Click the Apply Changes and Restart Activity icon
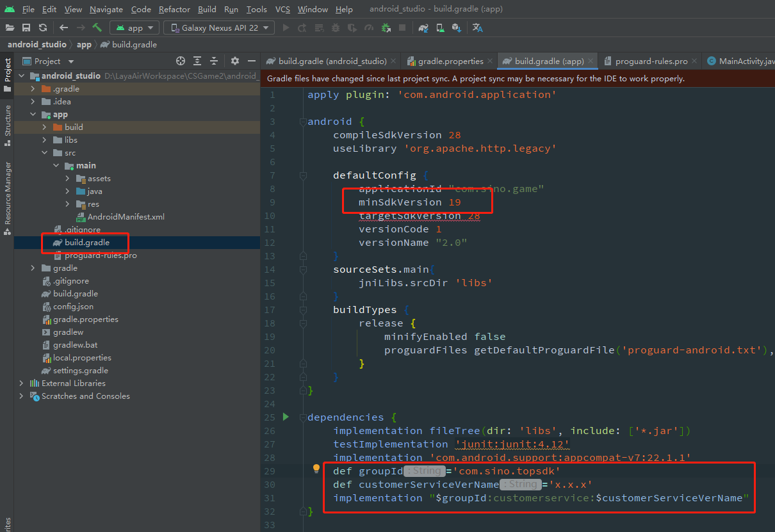The width and height of the screenshot is (775, 532). coord(302,28)
